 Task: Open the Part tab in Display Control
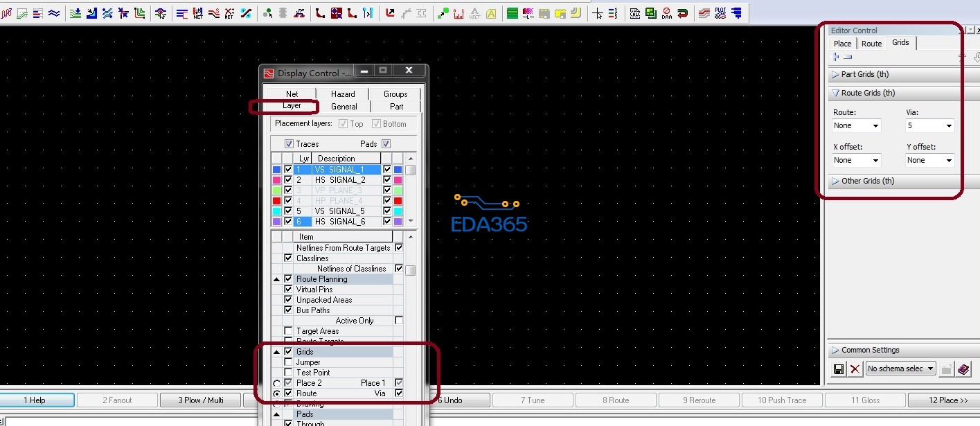396,107
